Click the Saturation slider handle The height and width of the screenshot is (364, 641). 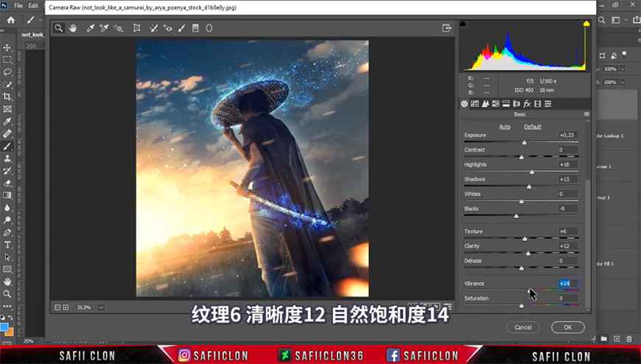pyautogui.click(x=521, y=306)
